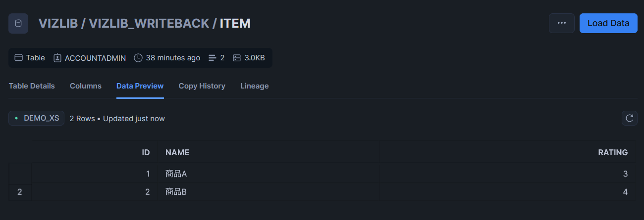Refresh the data preview with reload icon

click(630, 118)
